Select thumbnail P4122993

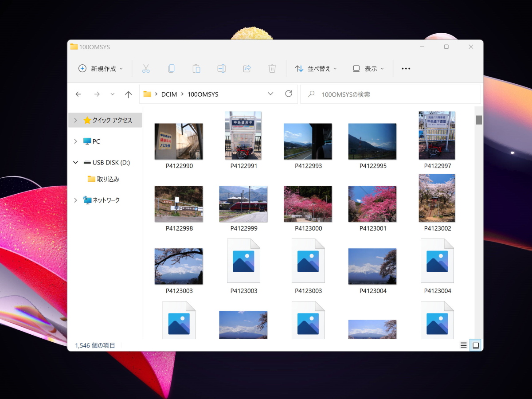308,141
